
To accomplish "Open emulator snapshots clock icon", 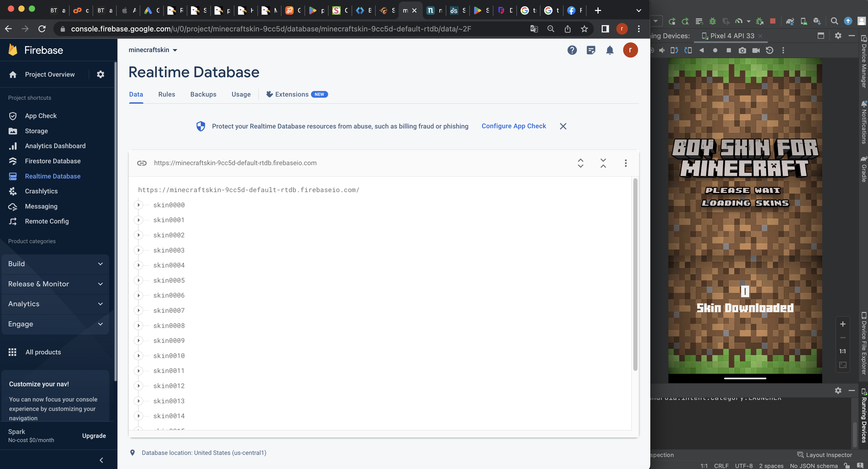I will [769, 51].
